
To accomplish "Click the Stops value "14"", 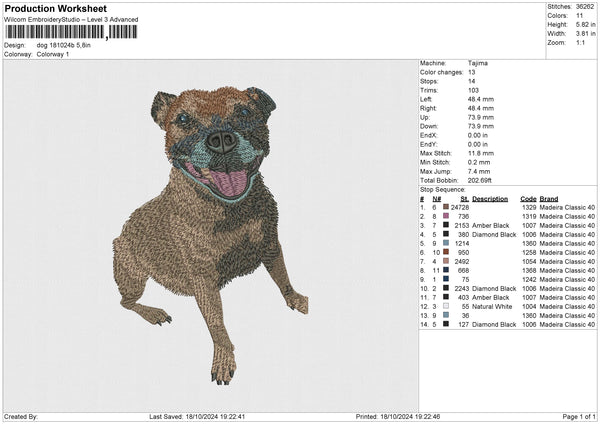I will [471, 81].
